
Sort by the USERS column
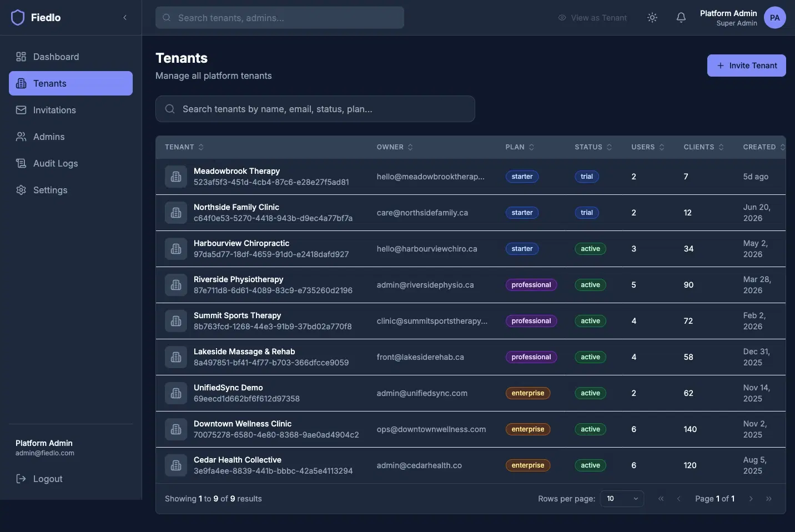click(x=648, y=147)
